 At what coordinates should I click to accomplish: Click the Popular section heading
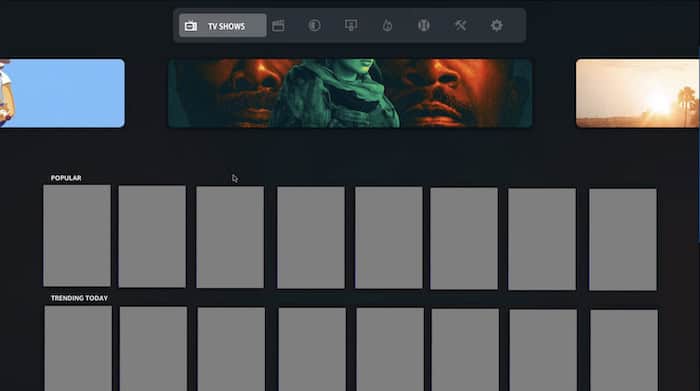pyautogui.click(x=66, y=178)
